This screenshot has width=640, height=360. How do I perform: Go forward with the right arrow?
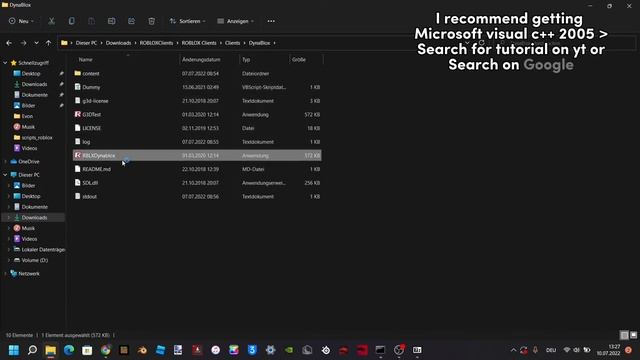pyautogui.click(x=23, y=43)
